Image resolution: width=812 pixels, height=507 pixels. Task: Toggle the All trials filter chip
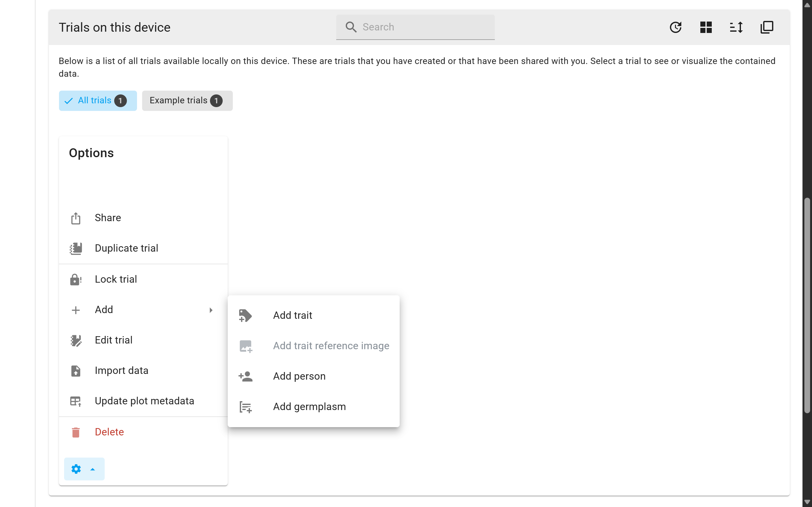[x=98, y=100]
